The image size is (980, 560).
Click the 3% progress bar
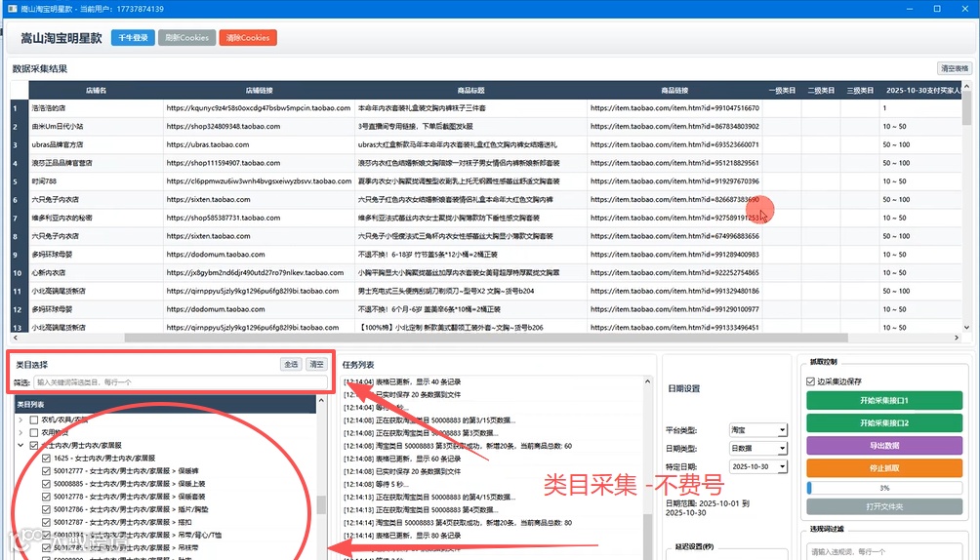click(884, 488)
